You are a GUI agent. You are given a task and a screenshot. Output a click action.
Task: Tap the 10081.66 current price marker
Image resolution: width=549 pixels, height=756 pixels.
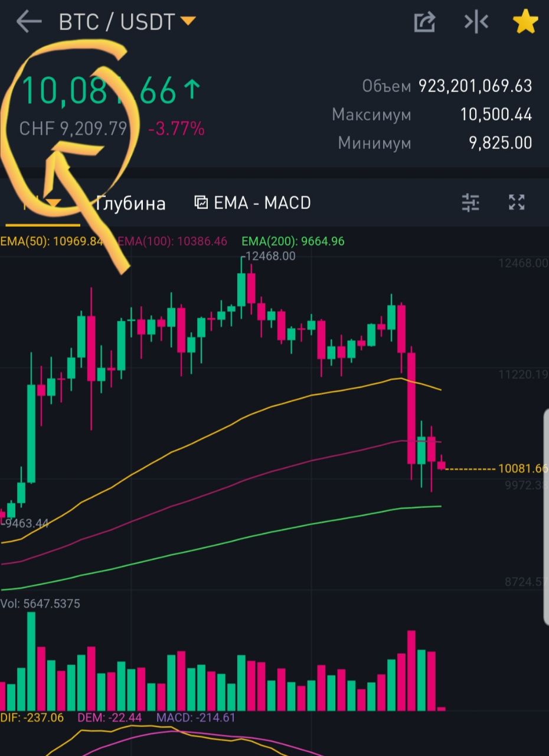pos(523,468)
